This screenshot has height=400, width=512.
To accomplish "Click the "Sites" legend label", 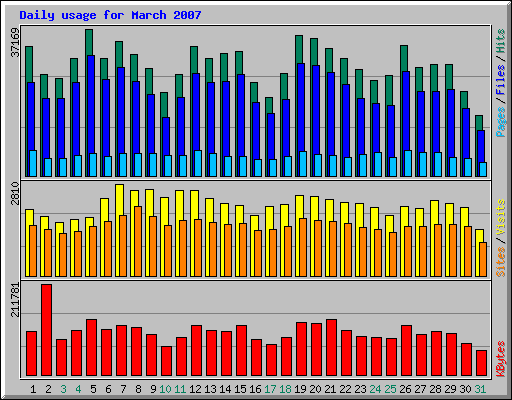I will click(501, 262).
